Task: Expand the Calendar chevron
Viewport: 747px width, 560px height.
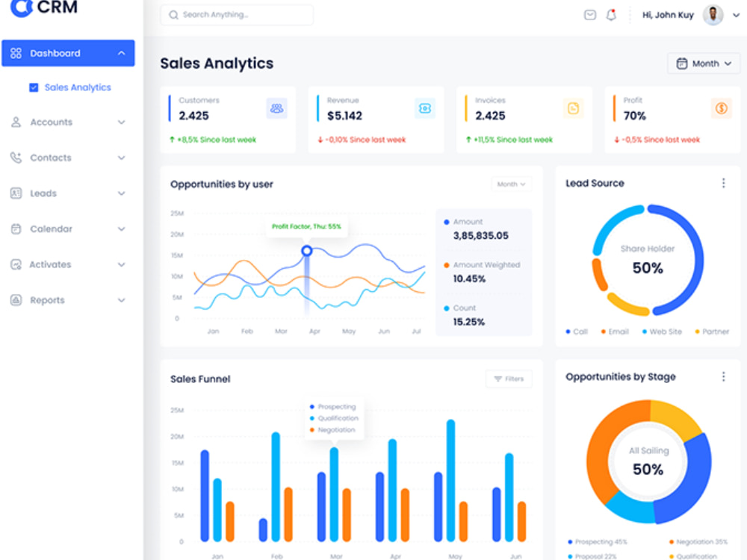Action: 122,229
